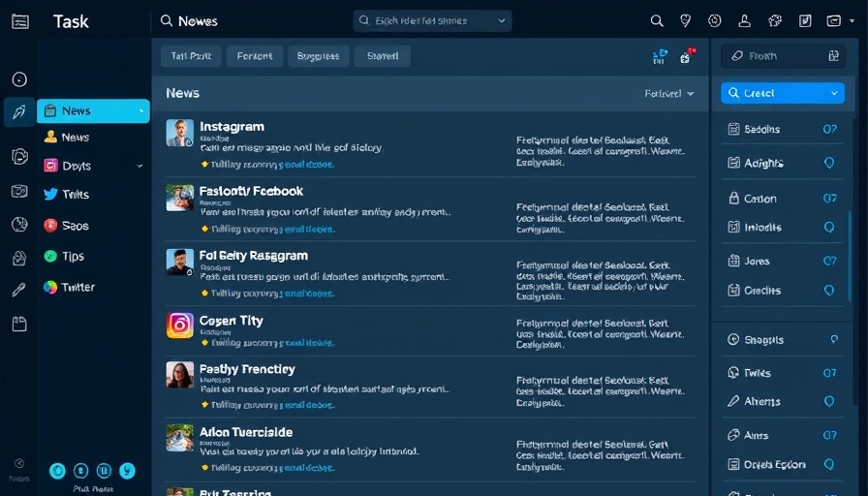The image size is (868, 496).
Task: Open the Fasiontv Fecbook entry title
Action: [x=251, y=192]
